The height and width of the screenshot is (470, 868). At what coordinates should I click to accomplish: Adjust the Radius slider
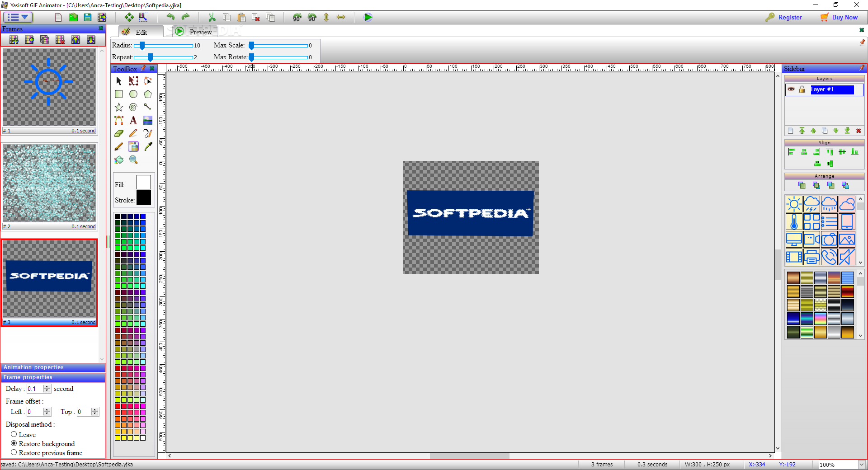[x=164, y=46]
